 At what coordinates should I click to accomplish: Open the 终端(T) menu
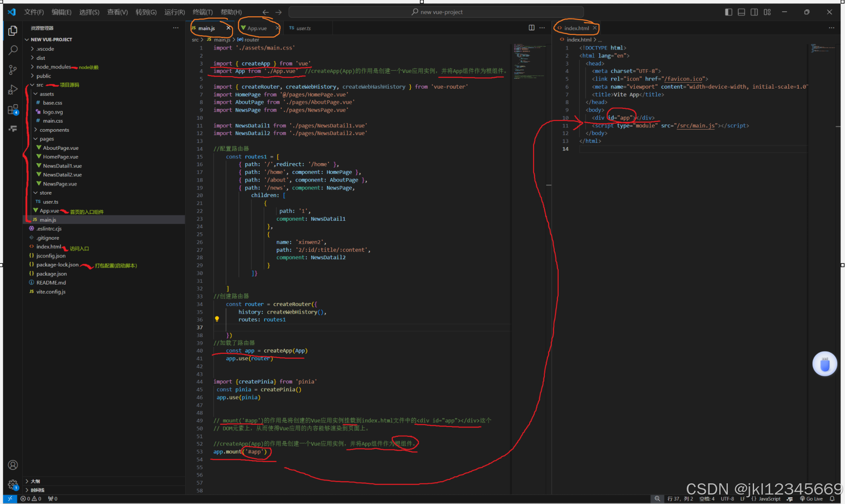tap(202, 12)
